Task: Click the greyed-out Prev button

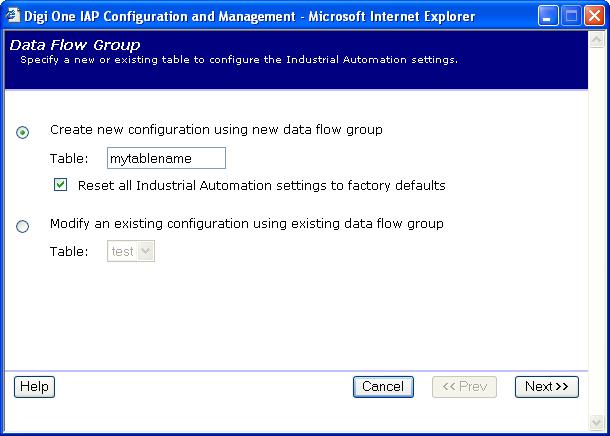Action: pyautogui.click(x=464, y=387)
